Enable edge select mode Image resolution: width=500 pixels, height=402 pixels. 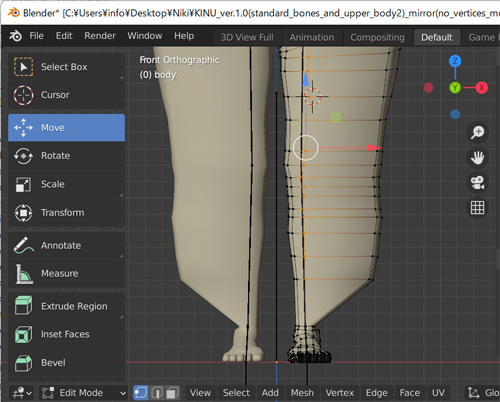coord(156,393)
